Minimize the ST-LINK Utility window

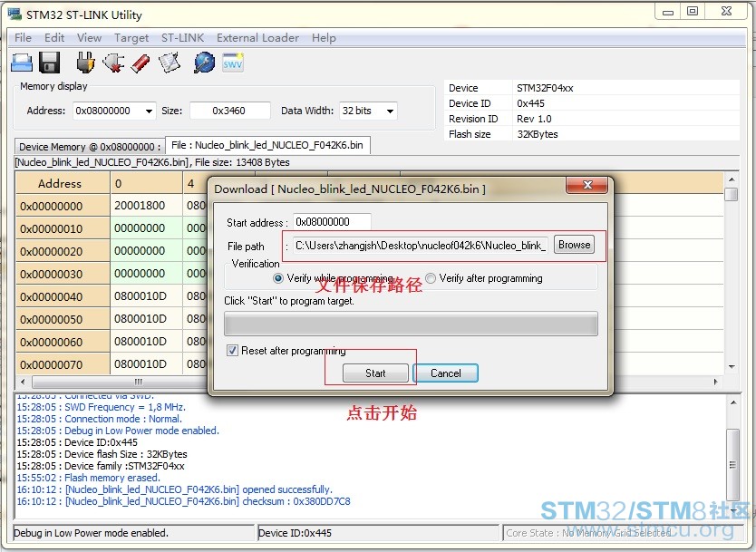click(x=668, y=12)
